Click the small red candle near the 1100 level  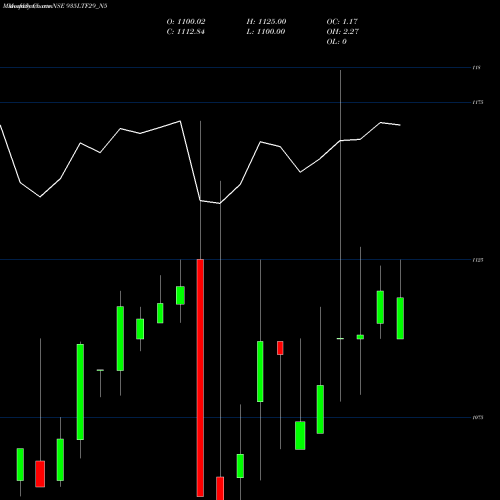[280, 348]
